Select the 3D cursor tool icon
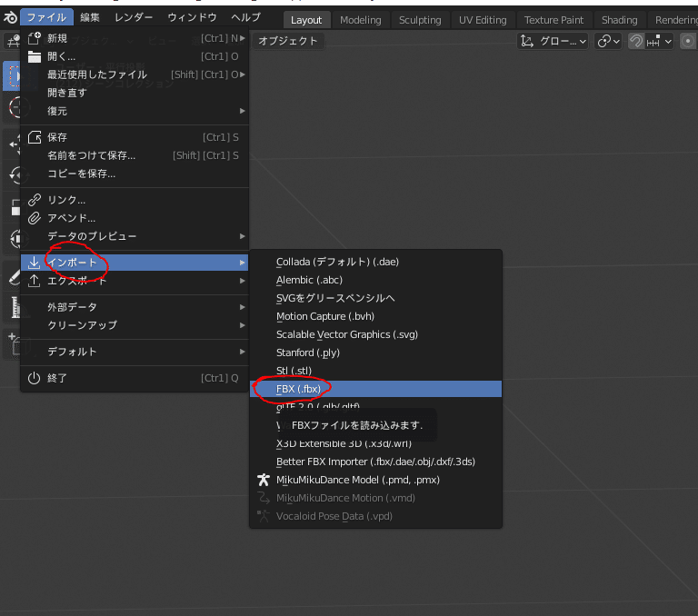 (16, 108)
